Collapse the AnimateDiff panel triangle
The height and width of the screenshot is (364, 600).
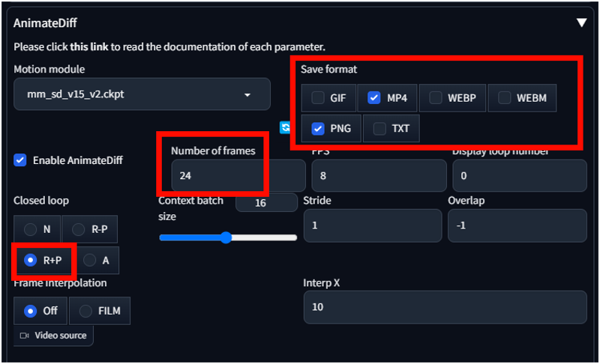point(581,22)
